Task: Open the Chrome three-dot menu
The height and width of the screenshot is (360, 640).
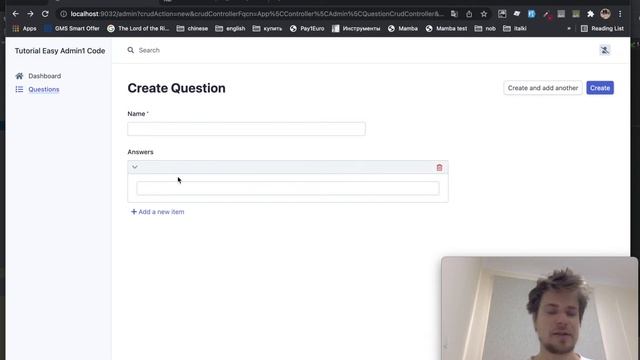Action: point(620,14)
